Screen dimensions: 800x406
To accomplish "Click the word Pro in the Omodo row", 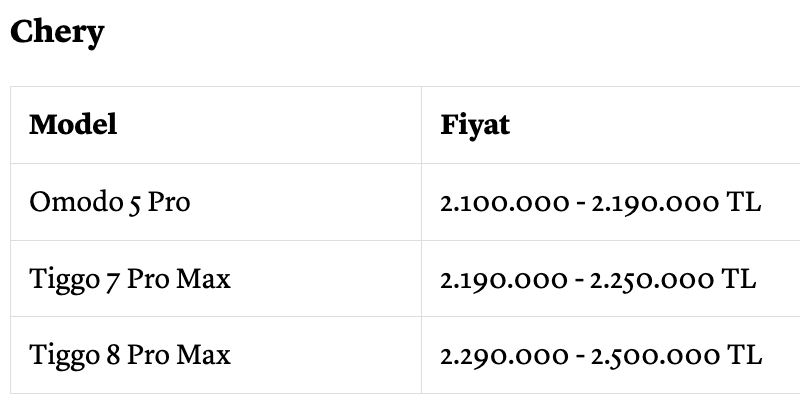I will click(169, 202).
